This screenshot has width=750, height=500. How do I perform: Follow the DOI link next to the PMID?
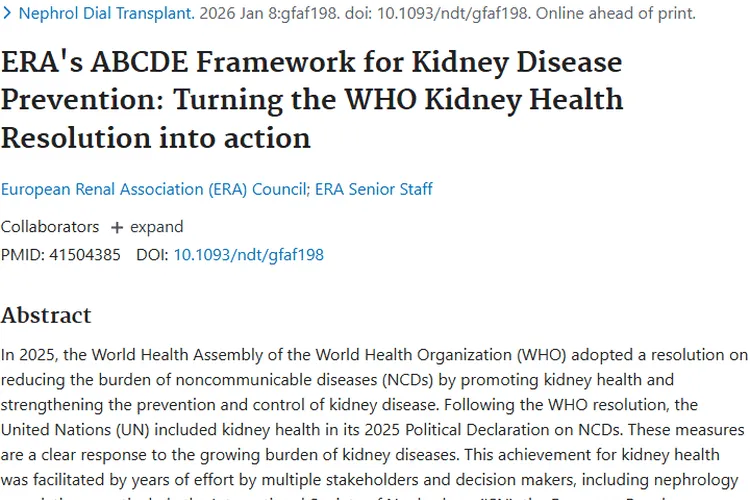pos(248,254)
